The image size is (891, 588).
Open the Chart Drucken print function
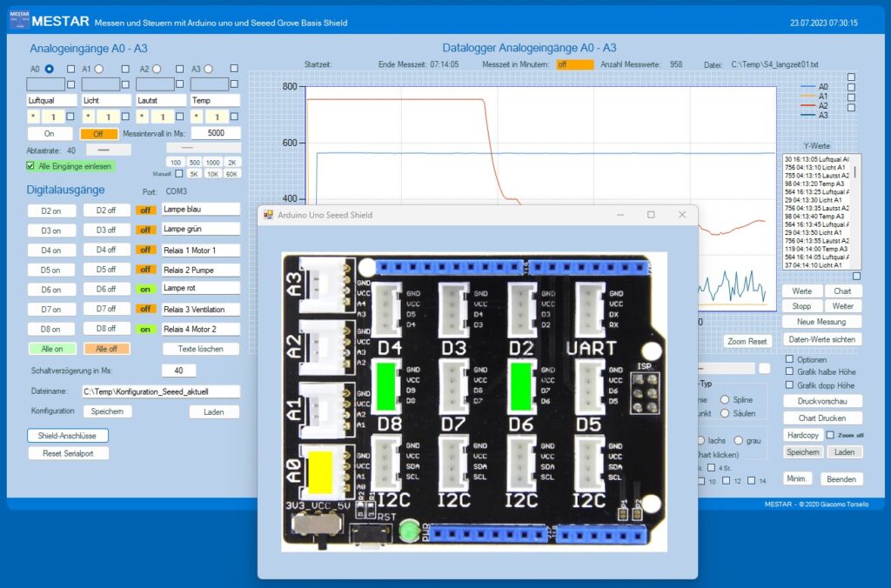point(821,418)
